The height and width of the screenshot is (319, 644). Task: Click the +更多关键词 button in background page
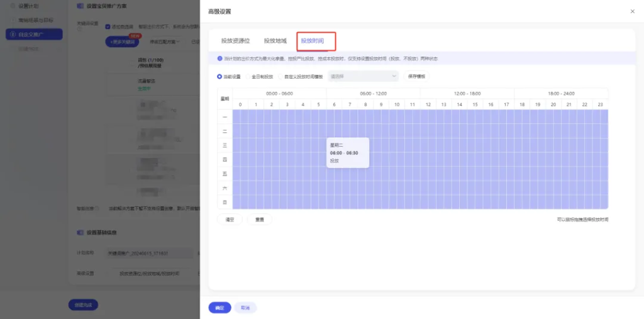pos(123,42)
